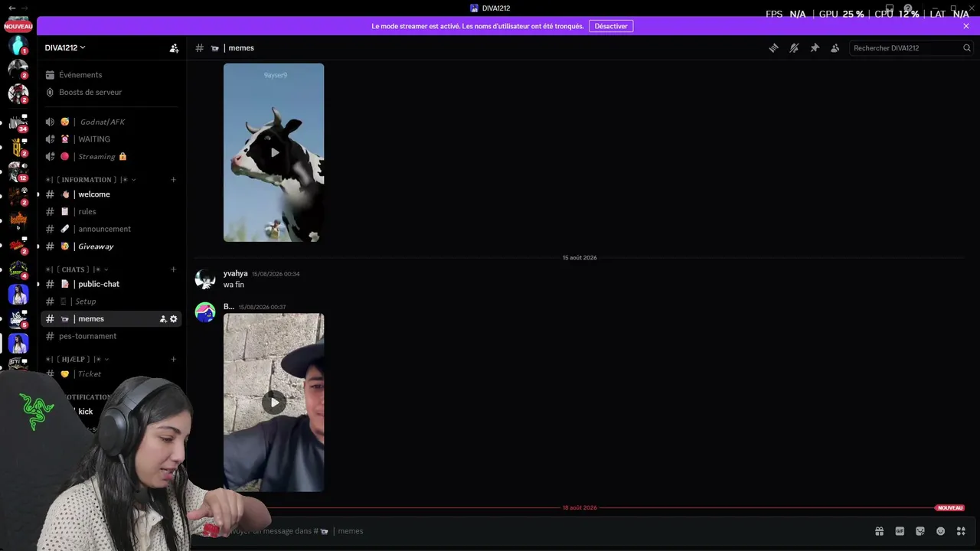Open the Giveaway channel
Screen dimensions: 980x551
(x=111, y=246)
